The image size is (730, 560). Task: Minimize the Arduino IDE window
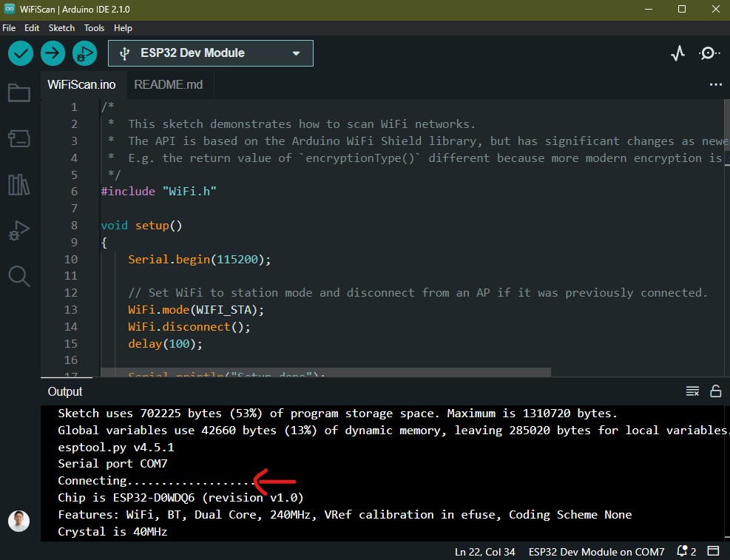pyautogui.click(x=649, y=10)
